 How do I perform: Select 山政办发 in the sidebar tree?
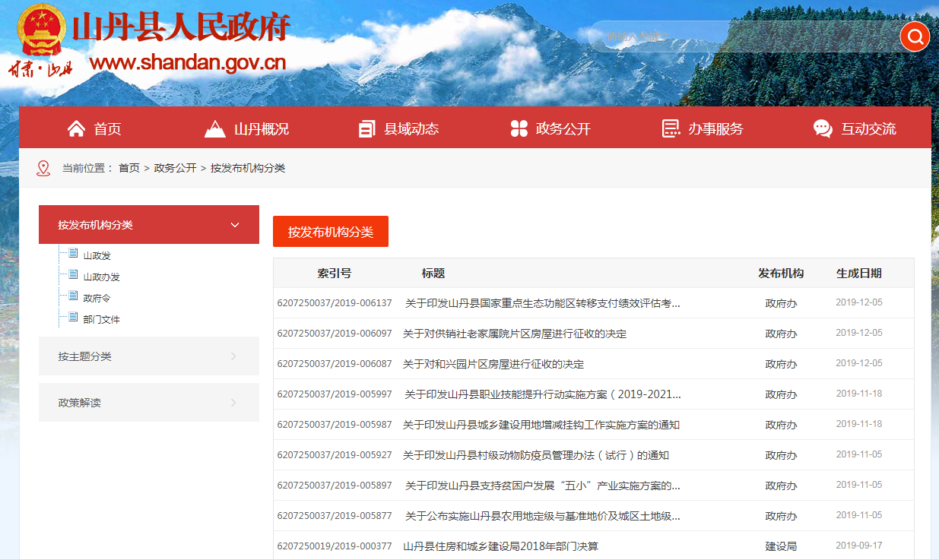(101, 277)
